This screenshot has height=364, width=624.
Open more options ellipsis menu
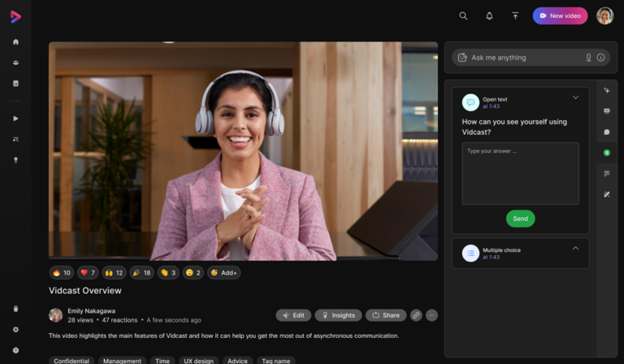(431, 315)
